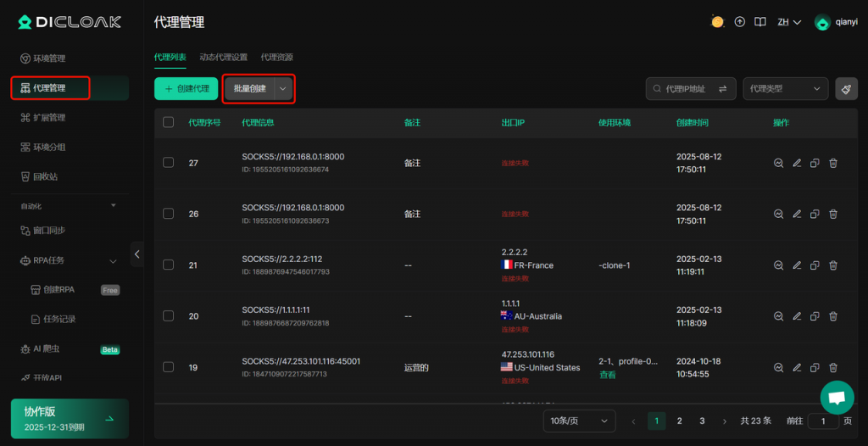Open the 批量创建 dropdown arrow

283,89
